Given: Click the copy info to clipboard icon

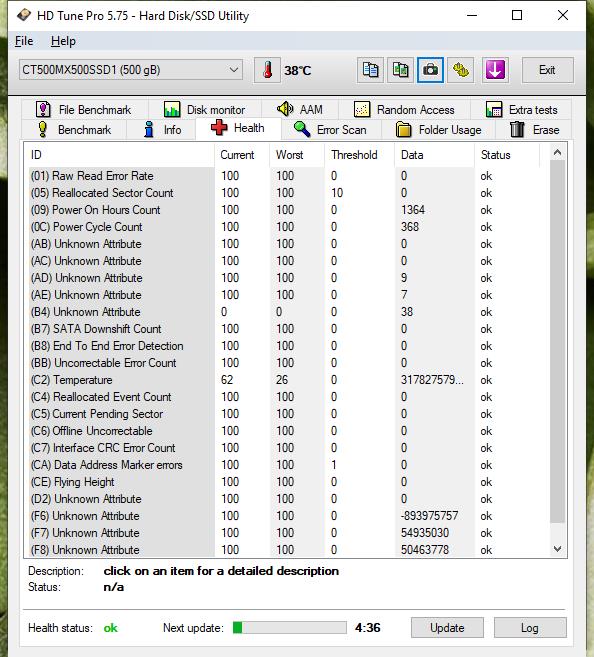Looking at the screenshot, I should (370, 70).
